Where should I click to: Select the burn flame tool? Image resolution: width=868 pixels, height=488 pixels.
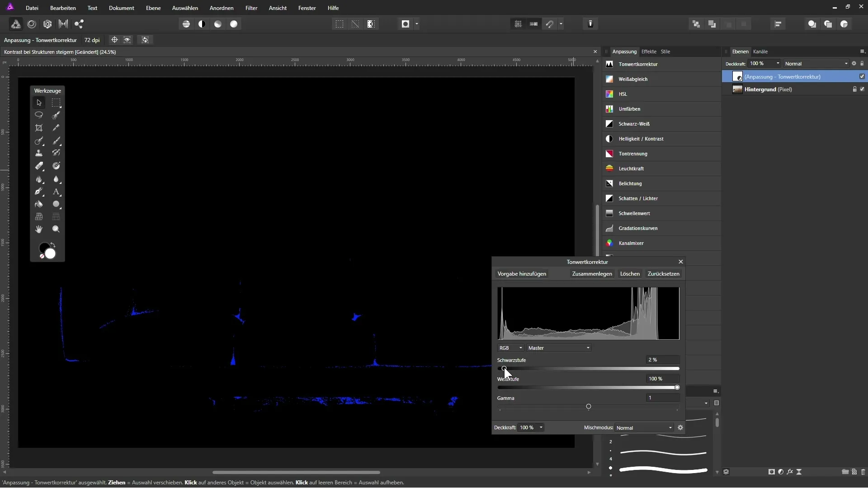click(x=39, y=179)
